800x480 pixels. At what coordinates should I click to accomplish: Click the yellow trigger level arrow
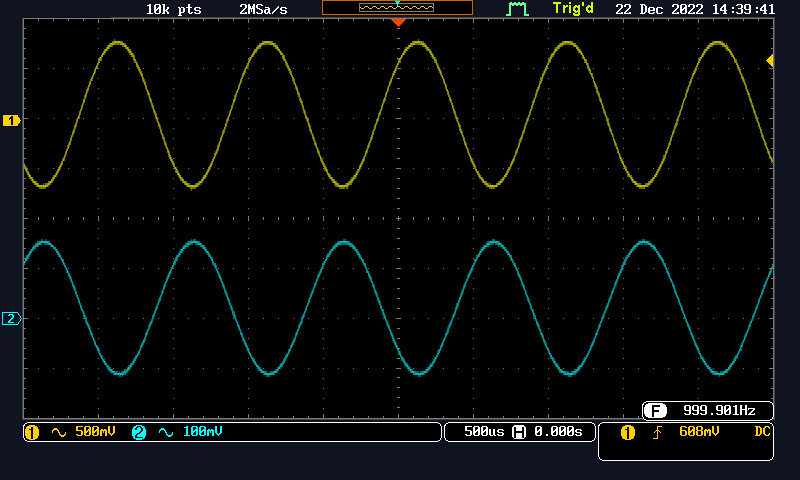pyautogui.click(x=770, y=61)
